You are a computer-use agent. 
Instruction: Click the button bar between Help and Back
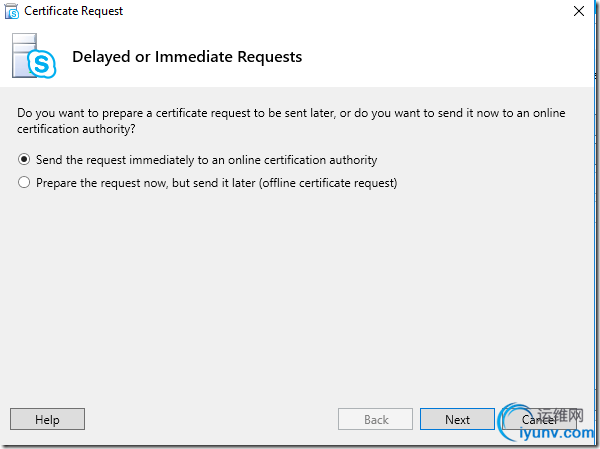(210, 420)
